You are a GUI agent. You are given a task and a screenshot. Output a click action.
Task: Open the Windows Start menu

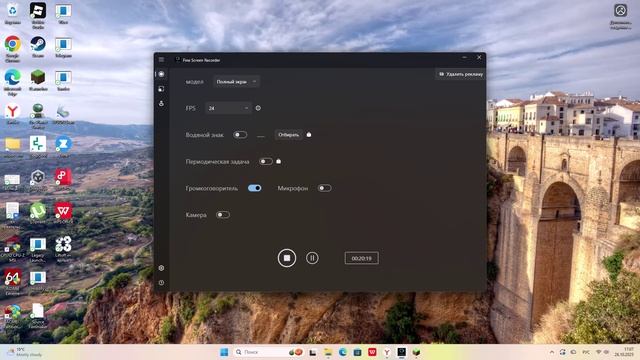(x=224, y=352)
